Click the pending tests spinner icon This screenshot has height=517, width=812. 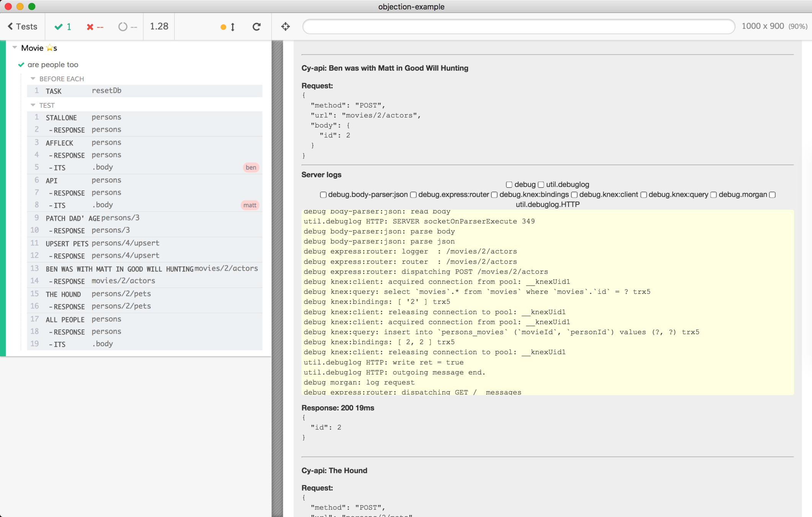coord(122,27)
